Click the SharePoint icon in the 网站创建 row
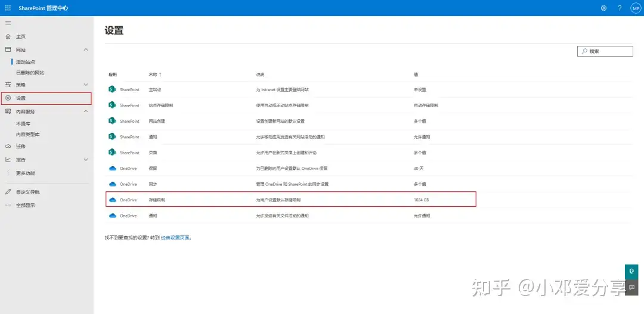644x314 pixels. click(112, 121)
